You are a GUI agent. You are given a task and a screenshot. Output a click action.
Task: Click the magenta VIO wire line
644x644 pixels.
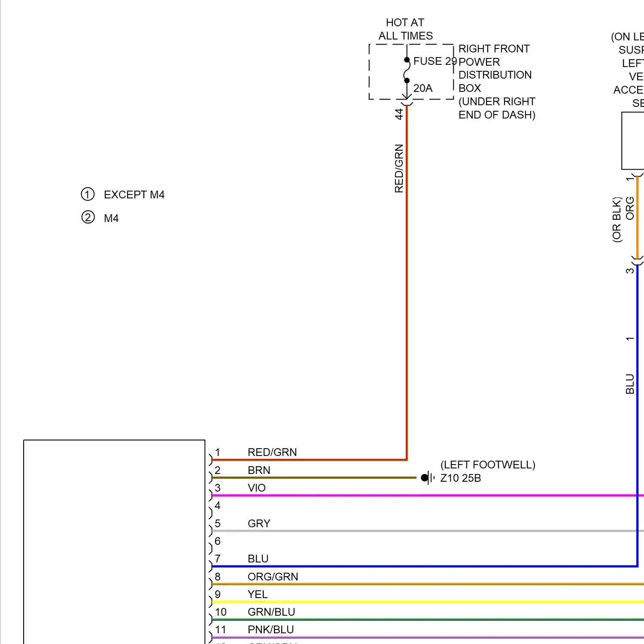tap(428, 495)
